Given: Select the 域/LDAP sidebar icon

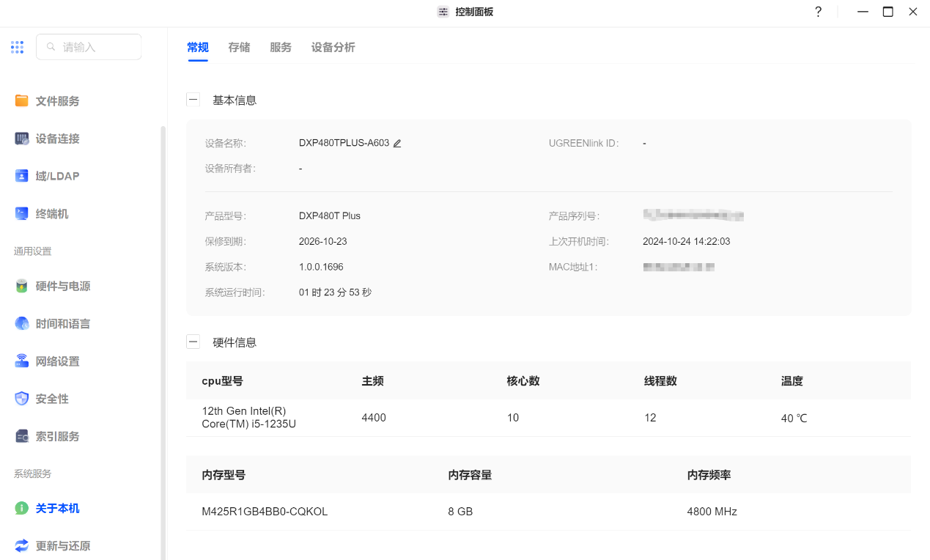Looking at the screenshot, I should point(22,176).
